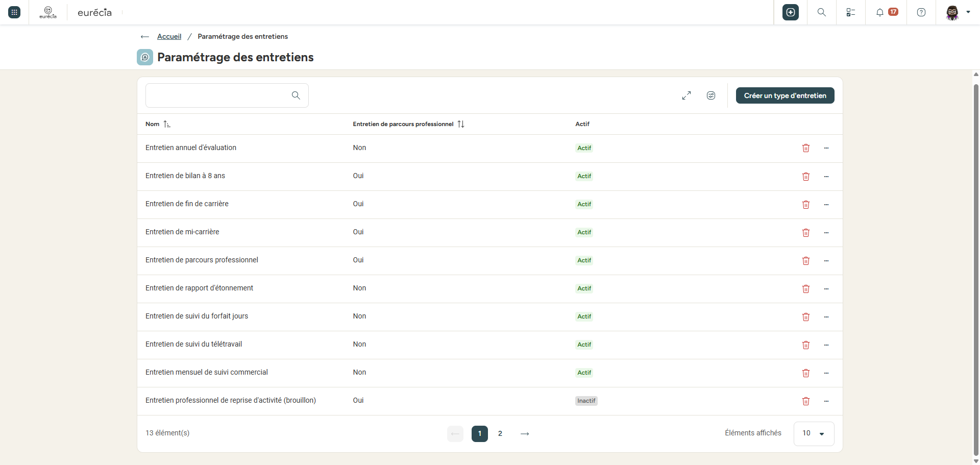980x465 pixels.
Task: Open the tasks checklist icon in header
Action: click(851, 12)
